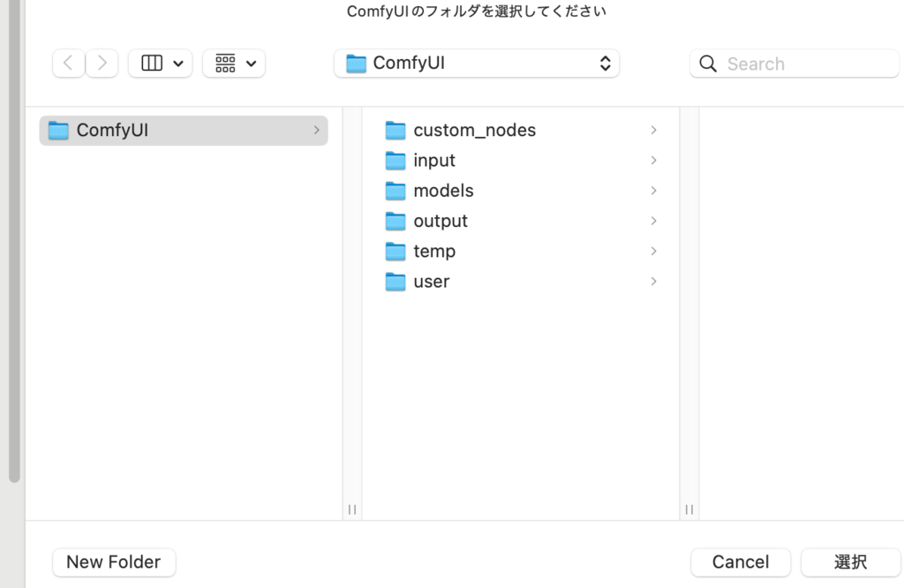Open the ComfyUI location path popup
904x588 pixels.
point(477,63)
